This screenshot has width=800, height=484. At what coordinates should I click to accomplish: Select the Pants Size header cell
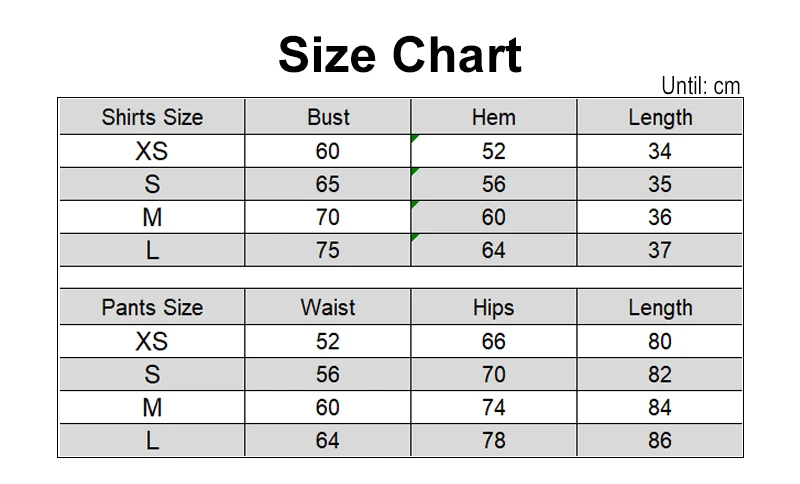152,307
